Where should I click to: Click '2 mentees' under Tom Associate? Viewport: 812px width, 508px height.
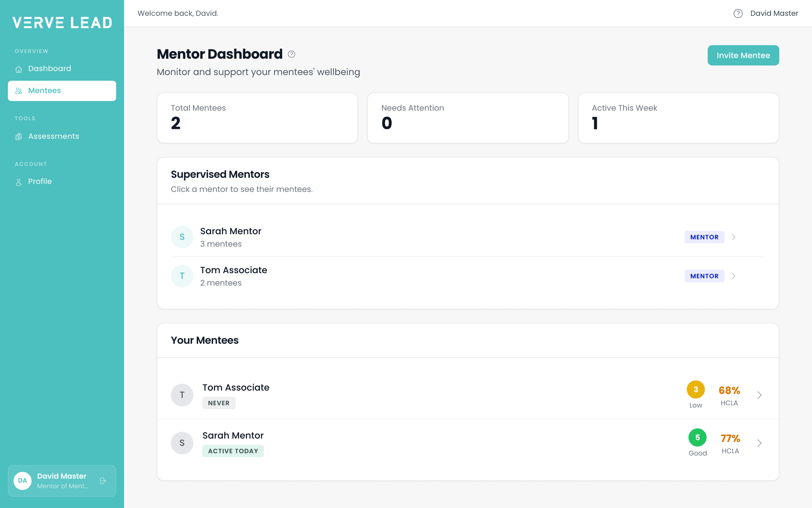[221, 283]
